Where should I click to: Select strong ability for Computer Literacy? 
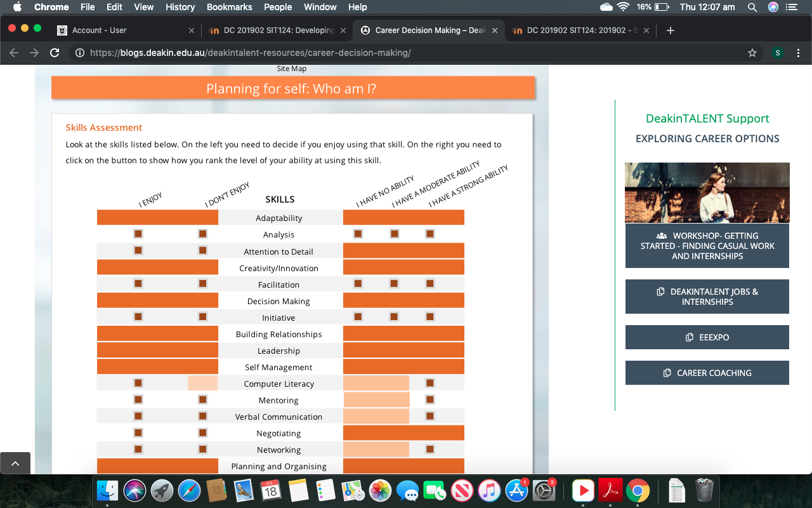click(430, 383)
